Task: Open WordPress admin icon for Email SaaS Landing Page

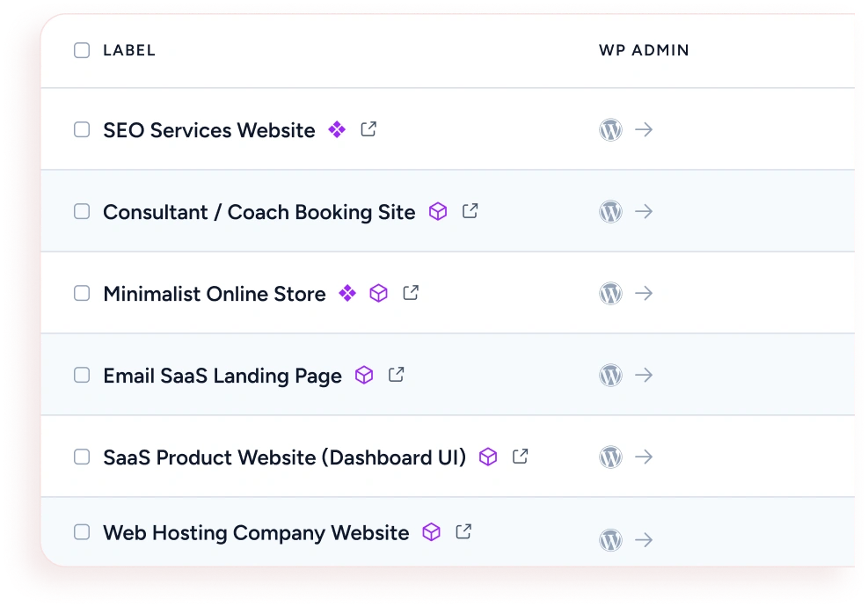Action: click(x=610, y=376)
